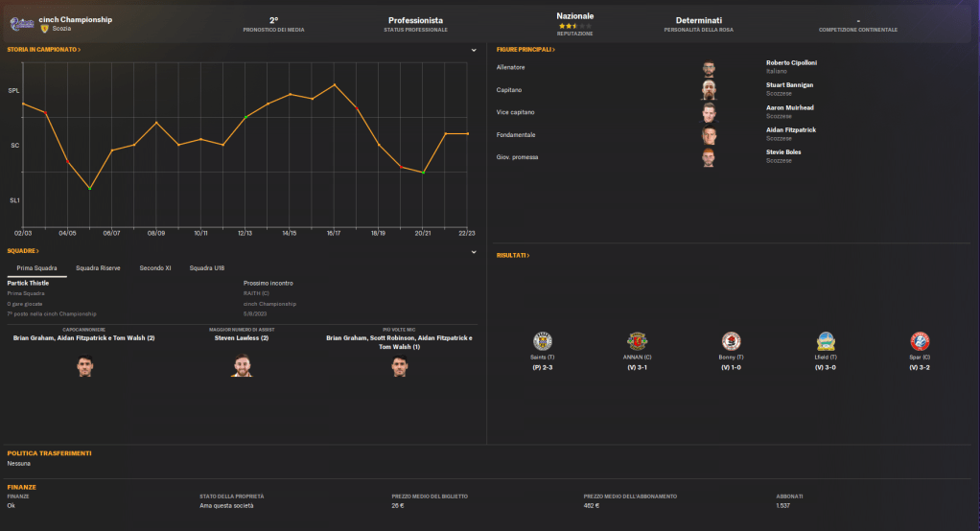
Task: Collapse the Squadre section chevron
Action: tap(474, 252)
